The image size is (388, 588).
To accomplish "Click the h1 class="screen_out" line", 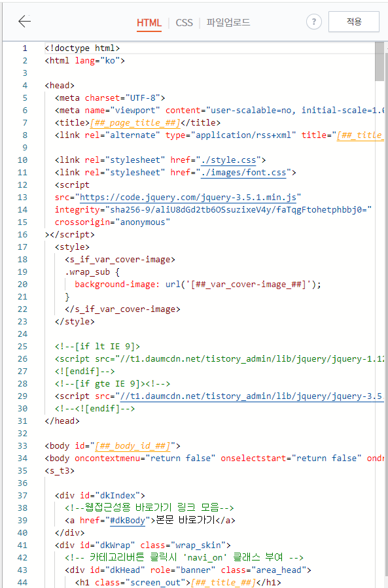I will pos(178,582).
